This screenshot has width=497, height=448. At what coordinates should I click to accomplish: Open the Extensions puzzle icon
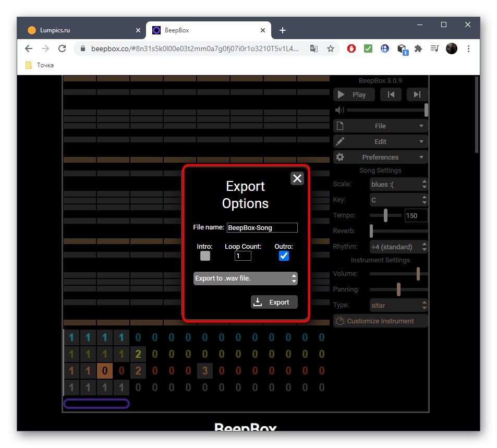pyautogui.click(x=418, y=49)
